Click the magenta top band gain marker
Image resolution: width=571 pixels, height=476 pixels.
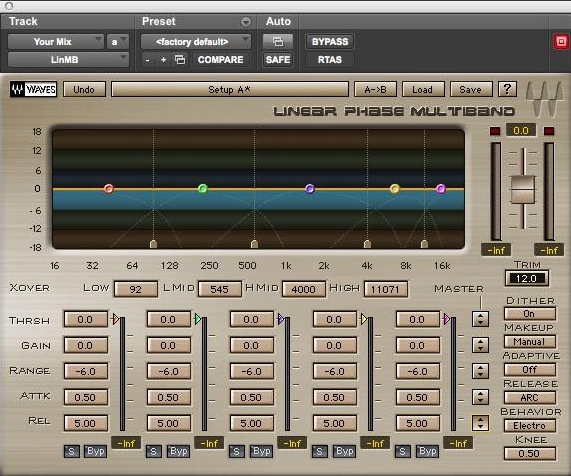coord(441,188)
